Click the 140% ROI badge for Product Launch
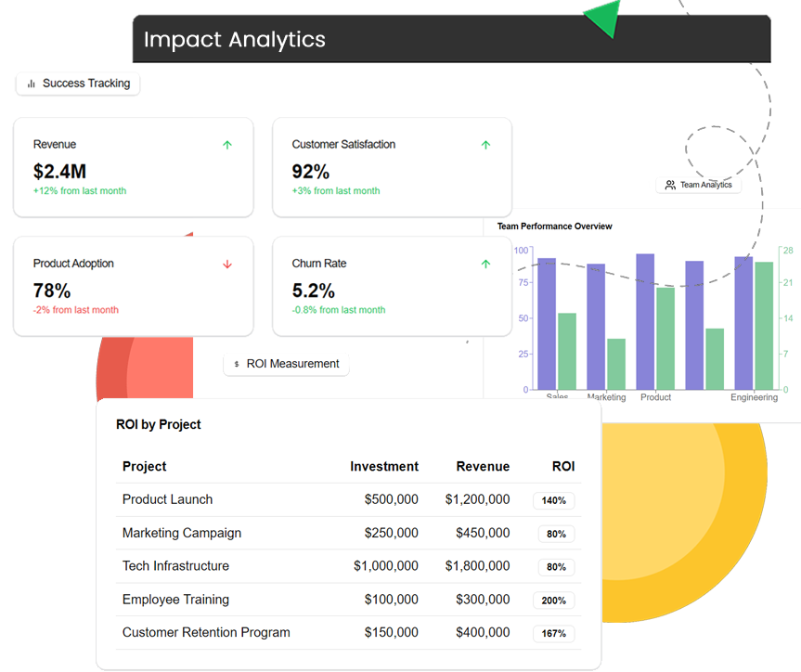The image size is (801, 672). pyautogui.click(x=553, y=500)
